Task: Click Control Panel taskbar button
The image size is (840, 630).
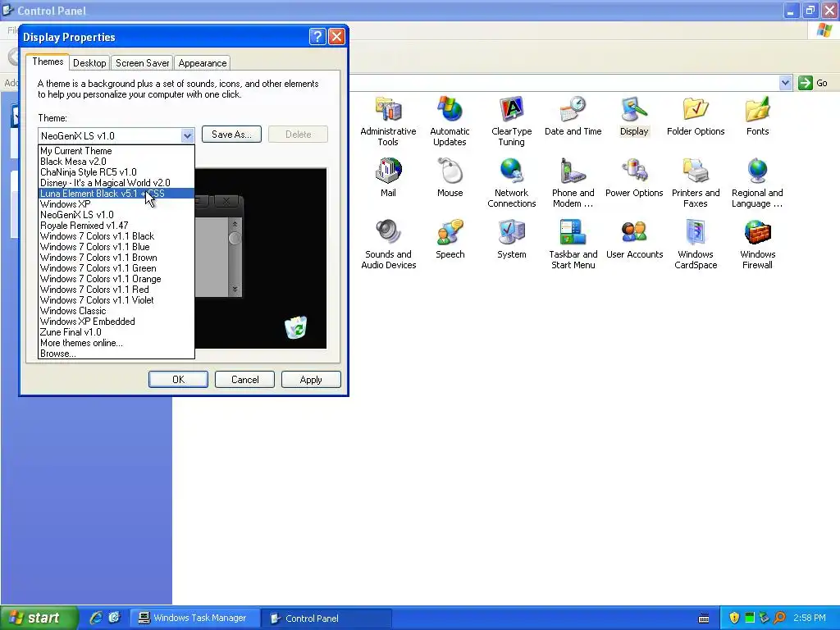Action: coord(326,618)
